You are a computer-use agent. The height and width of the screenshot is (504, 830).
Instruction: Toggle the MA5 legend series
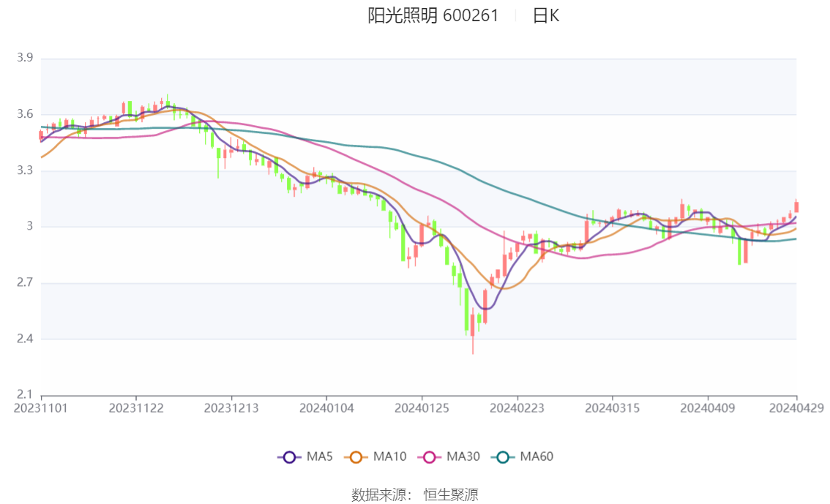point(305,457)
